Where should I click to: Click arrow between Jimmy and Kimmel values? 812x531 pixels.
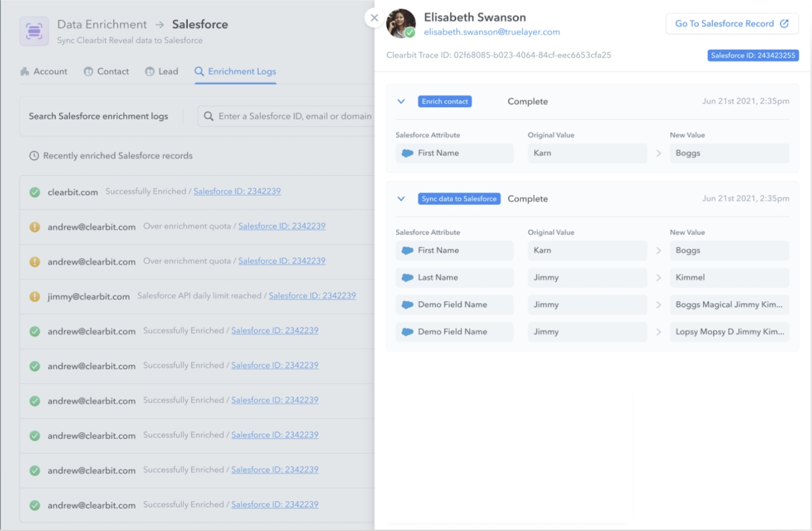click(x=659, y=278)
